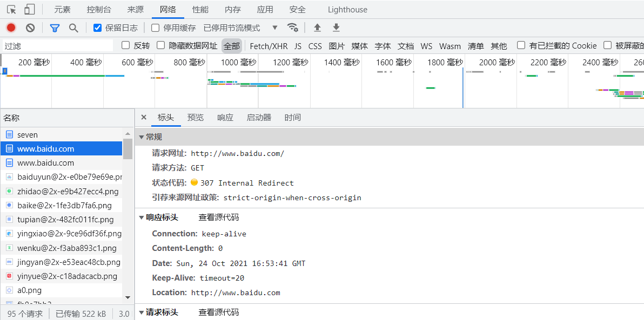644x320 pixels.
Task: Export HAR file with download arrow
Action: (x=336, y=28)
